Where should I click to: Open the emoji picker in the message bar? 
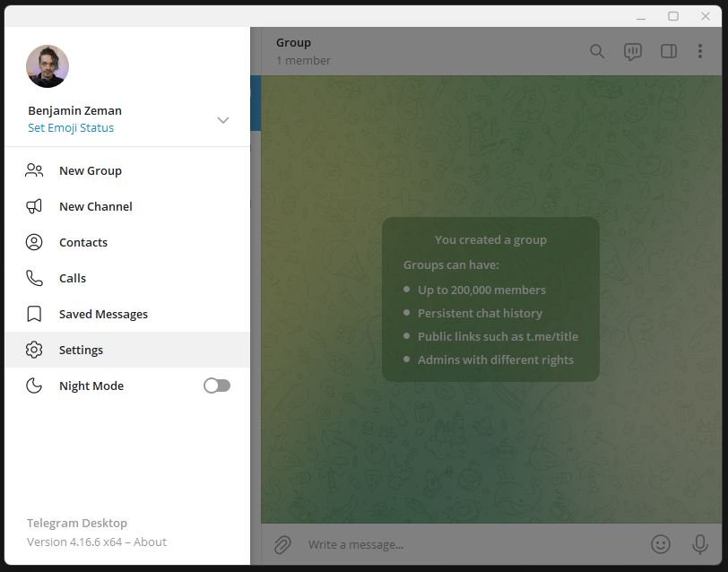pyautogui.click(x=661, y=544)
